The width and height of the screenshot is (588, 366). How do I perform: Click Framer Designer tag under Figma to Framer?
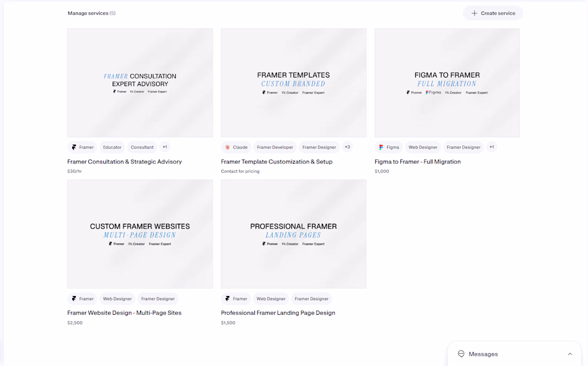coord(463,147)
